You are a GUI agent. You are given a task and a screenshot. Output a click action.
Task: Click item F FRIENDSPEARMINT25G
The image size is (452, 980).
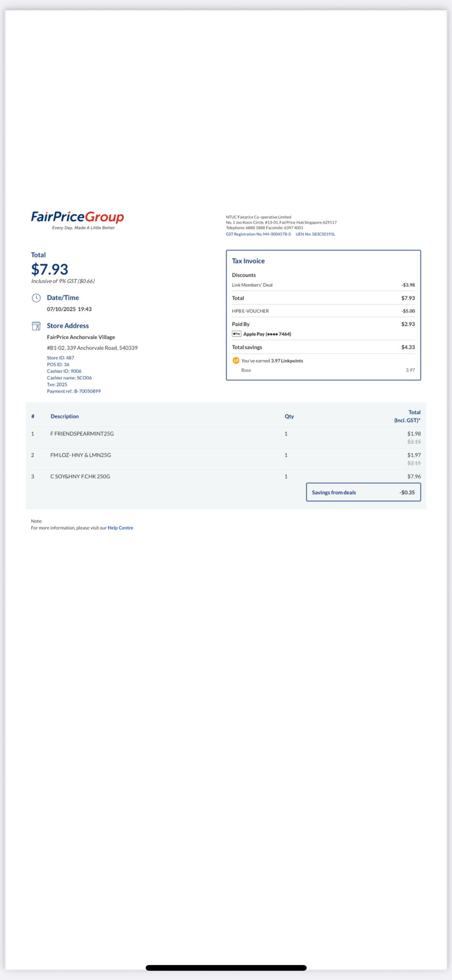pos(82,434)
